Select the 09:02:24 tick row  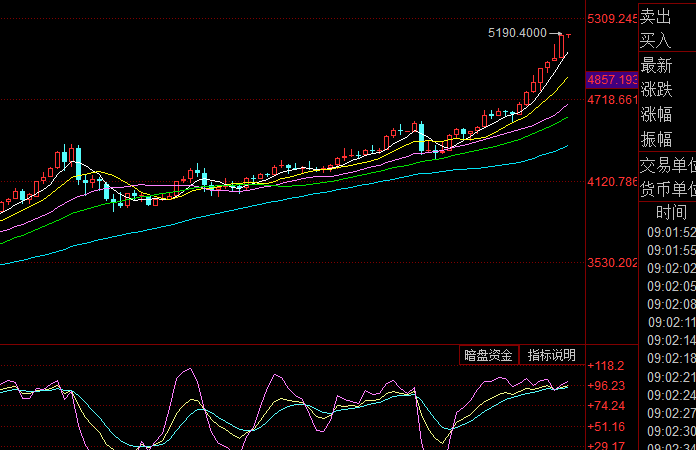pyautogui.click(x=671, y=395)
